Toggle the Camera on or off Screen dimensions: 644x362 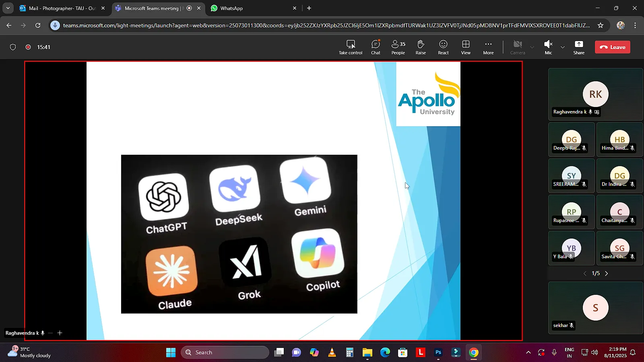(x=518, y=47)
